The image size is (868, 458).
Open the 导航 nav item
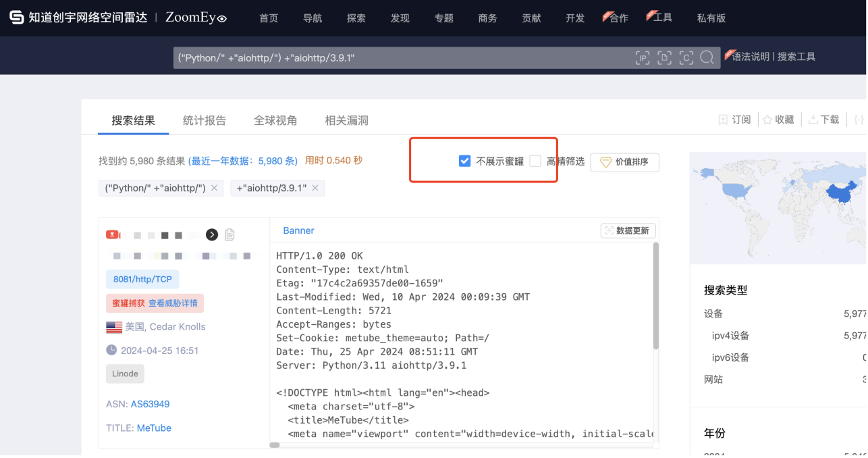click(313, 18)
